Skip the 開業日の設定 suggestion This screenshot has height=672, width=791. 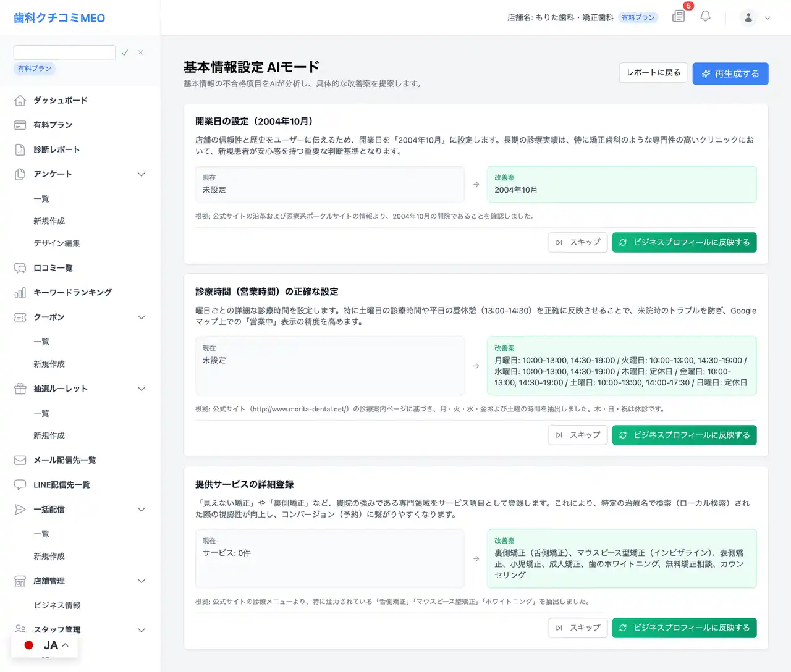tap(578, 243)
